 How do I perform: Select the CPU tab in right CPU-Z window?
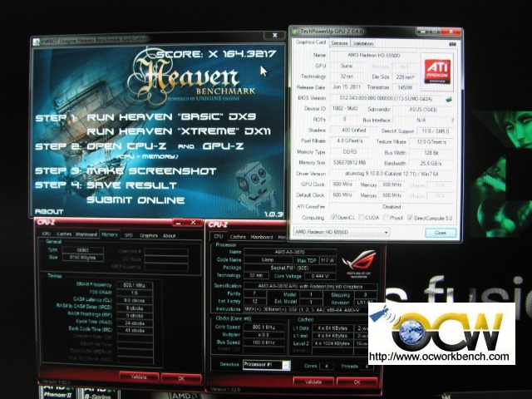tap(219, 236)
